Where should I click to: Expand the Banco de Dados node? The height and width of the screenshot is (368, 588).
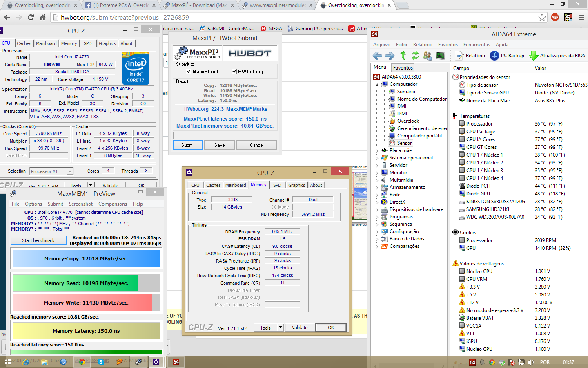[x=377, y=239]
